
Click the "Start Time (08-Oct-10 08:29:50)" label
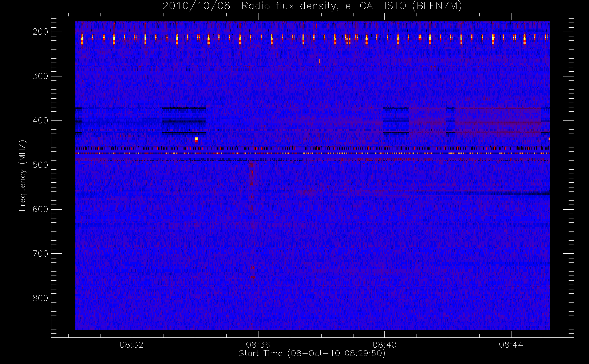pos(312,353)
